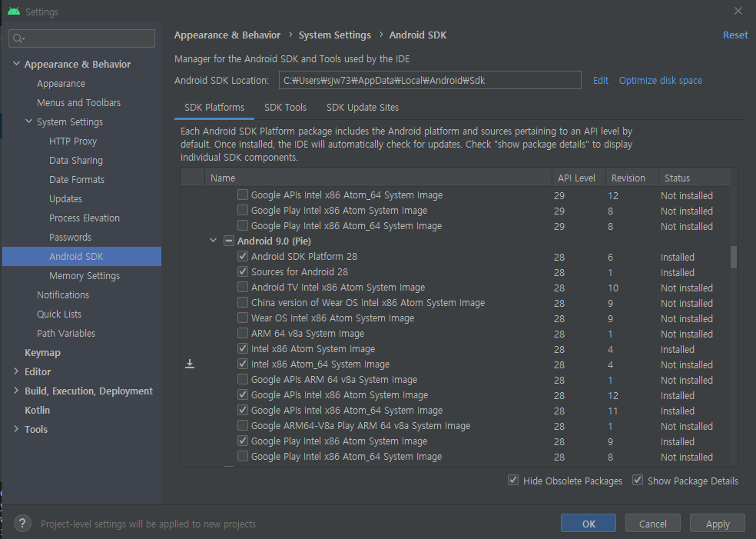Click the Status column header

[x=695, y=178]
